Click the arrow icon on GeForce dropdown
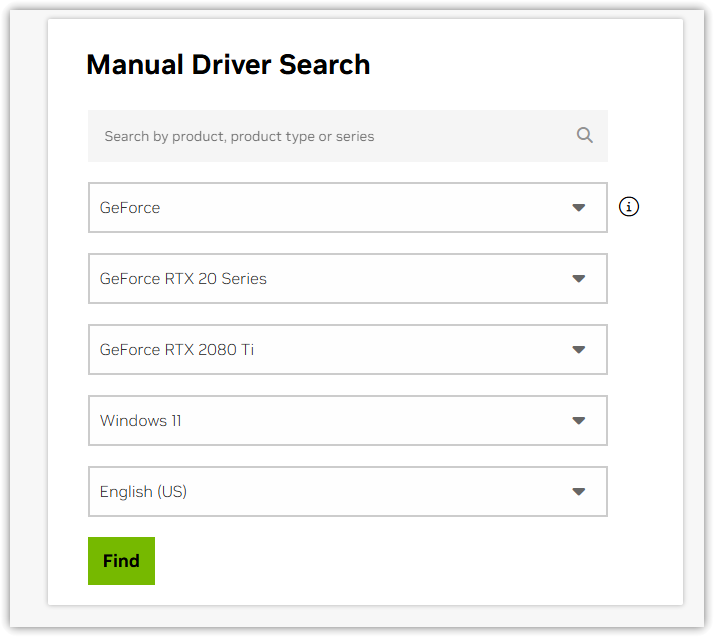Image resolution: width=714 pixels, height=637 pixels. (578, 208)
